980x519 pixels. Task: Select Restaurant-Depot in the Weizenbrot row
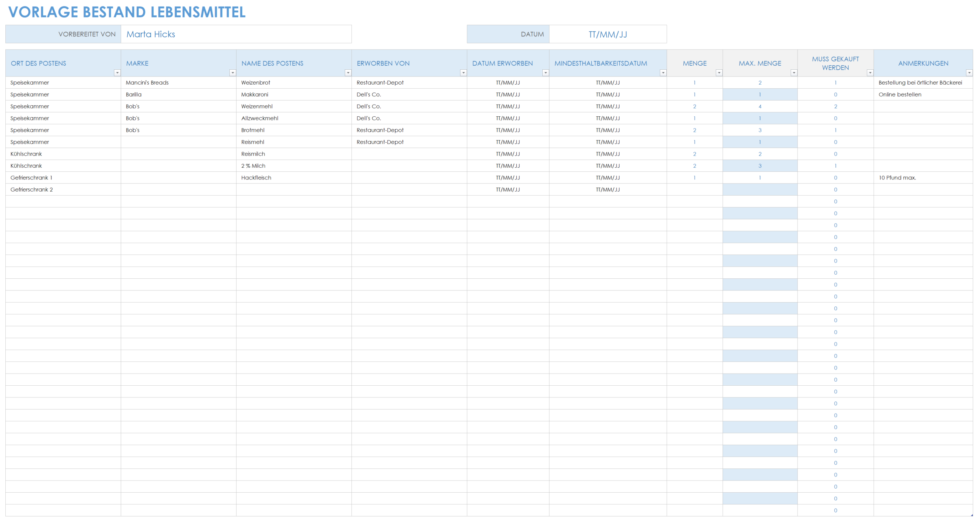click(x=409, y=83)
